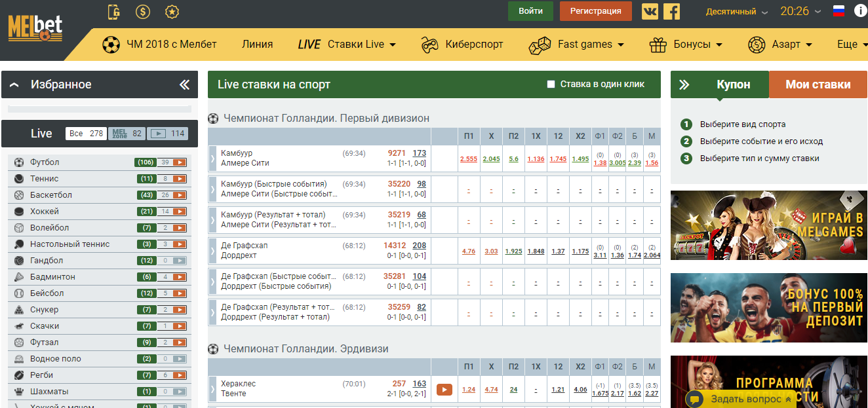Image resolution: width=868 pixels, height=408 pixels.
Task: Select Бадминтон in the live sports list
Action: [99, 277]
